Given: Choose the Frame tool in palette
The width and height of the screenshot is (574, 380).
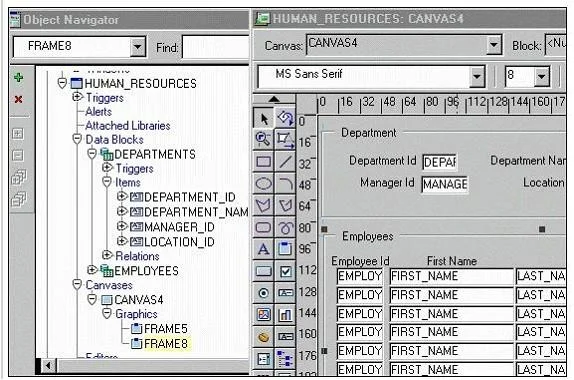Looking at the screenshot, I should 285,249.
